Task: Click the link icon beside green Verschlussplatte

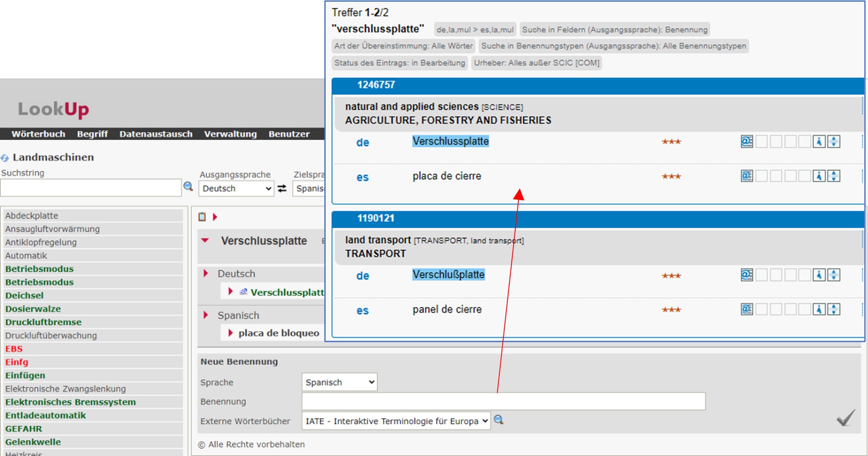Action: pyautogui.click(x=243, y=292)
